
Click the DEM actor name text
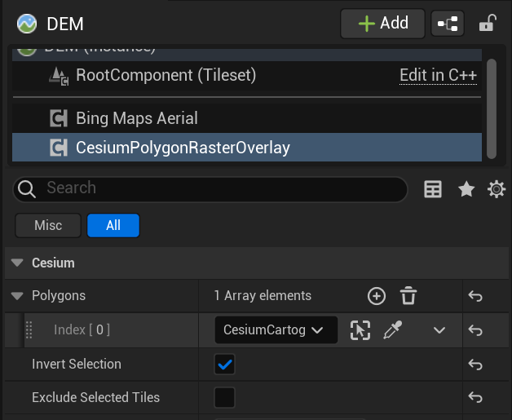tap(65, 24)
